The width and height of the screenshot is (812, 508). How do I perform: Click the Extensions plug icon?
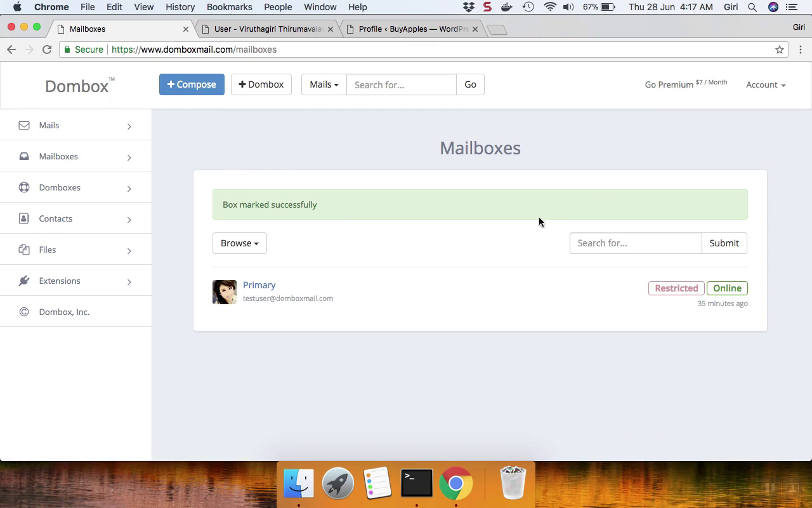[x=24, y=281]
